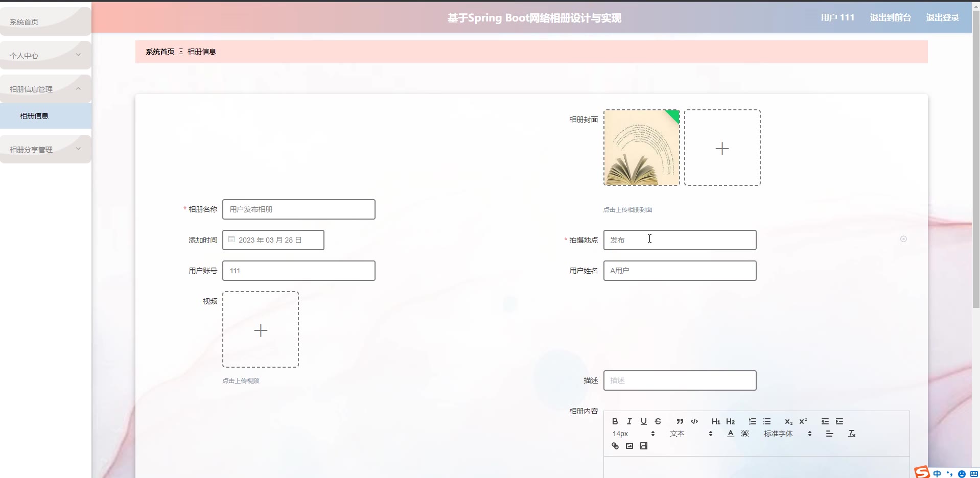
Task: Start a bulleted list
Action: (767, 421)
